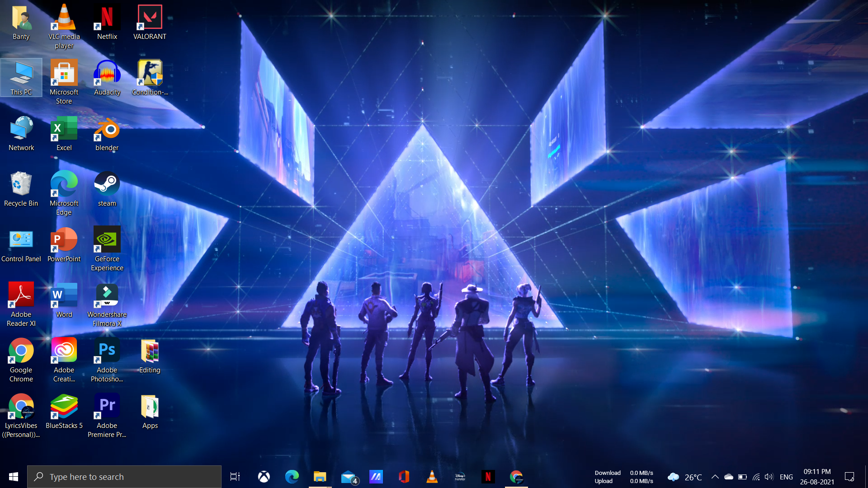Open Google Chrome from the taskbar
Image resolution: width=868 pixels, height=488 pixels.
(516, 477)
